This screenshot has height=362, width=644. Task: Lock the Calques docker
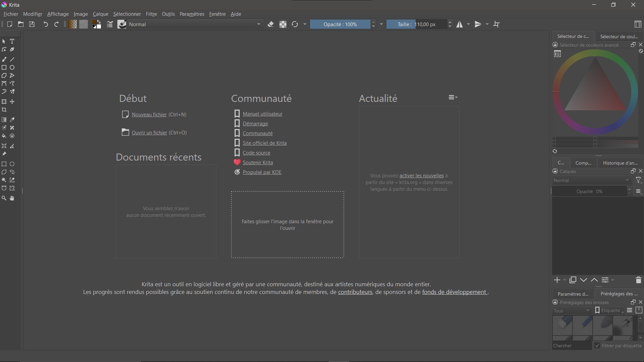point(555,171)
